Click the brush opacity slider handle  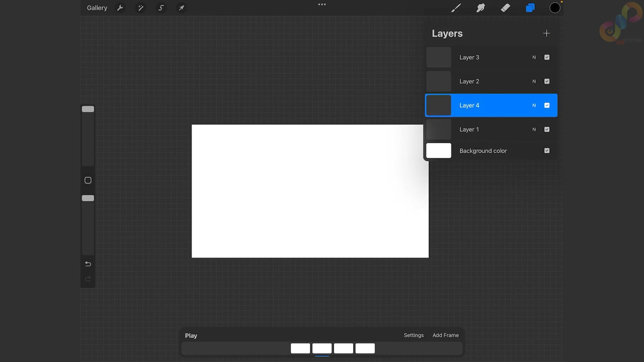click(x=88, y=198)
